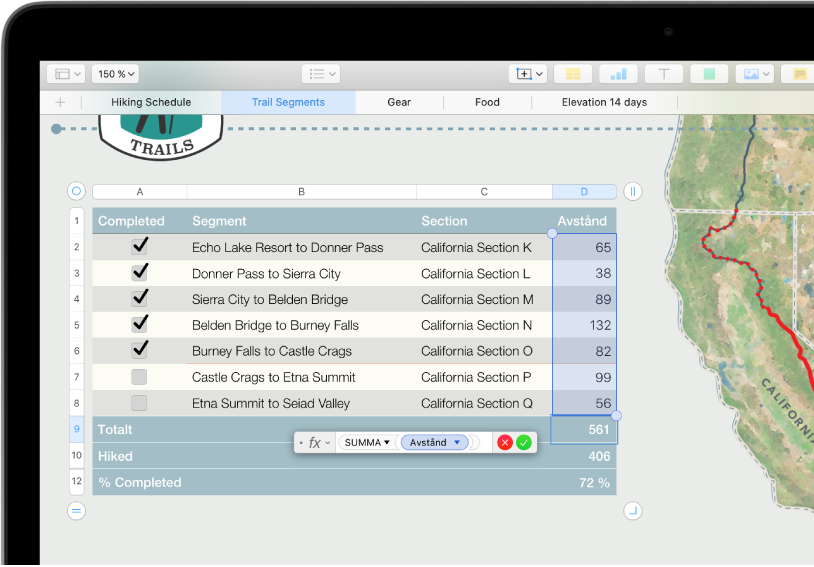Click the Section header cell
The width and height of the screenshot is (814, 567).
pos(484,221)
